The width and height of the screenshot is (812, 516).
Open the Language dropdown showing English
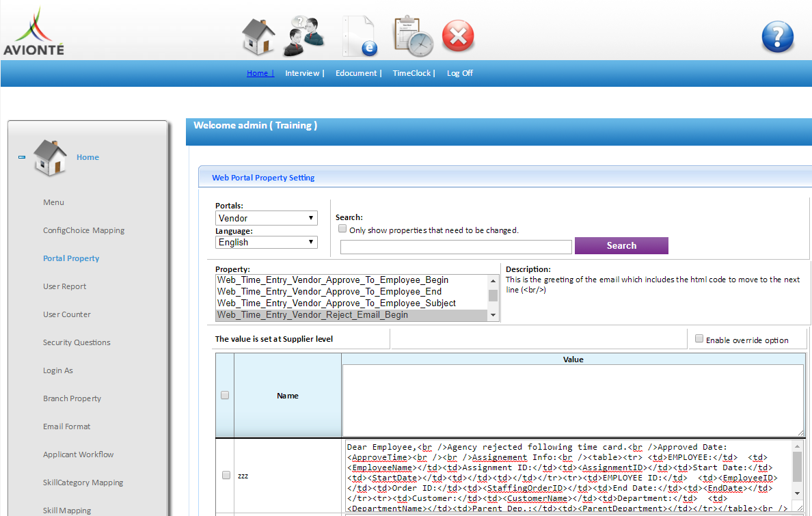[266, 242]
